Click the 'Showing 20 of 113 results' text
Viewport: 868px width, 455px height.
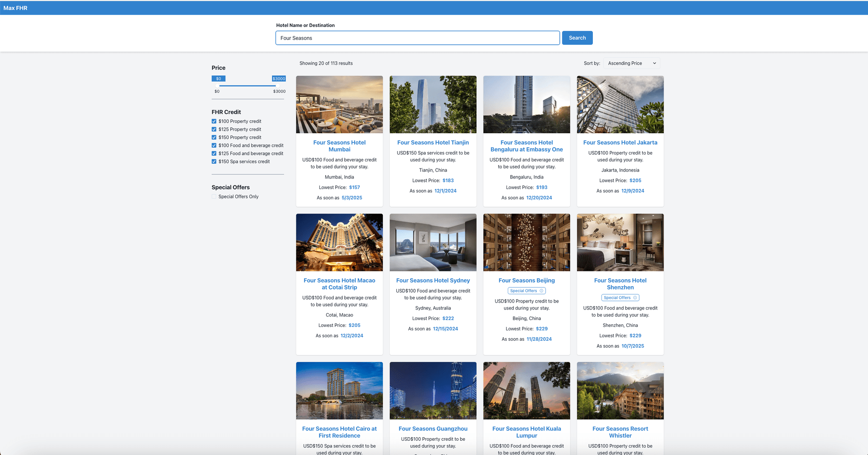pyautogui.click(x=326, y=63)
